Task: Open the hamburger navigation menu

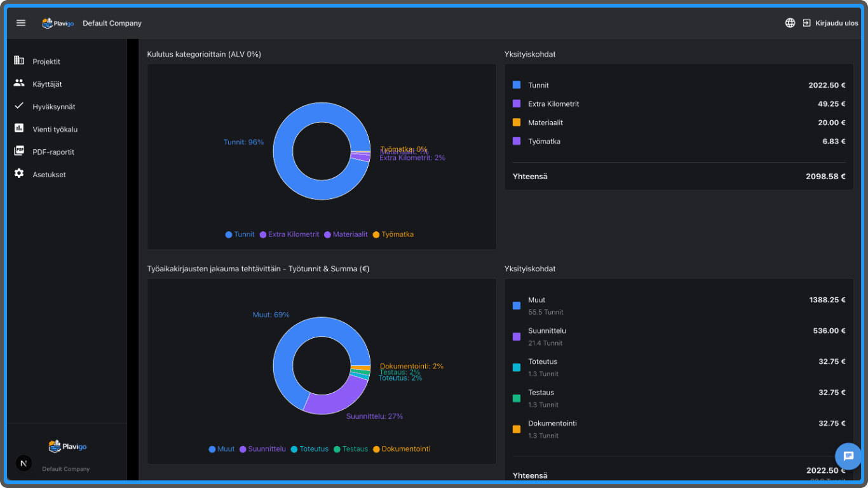Action: pyautogui.click(x=21, y=23)
